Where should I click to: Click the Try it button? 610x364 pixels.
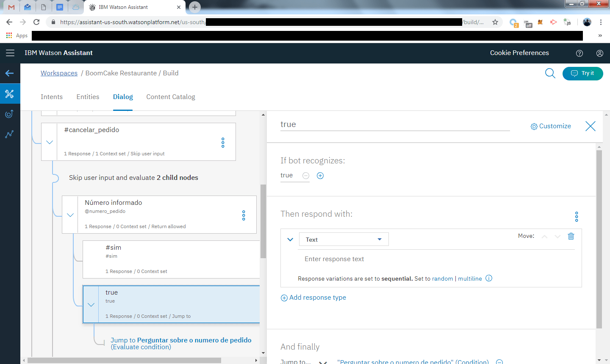582,73
